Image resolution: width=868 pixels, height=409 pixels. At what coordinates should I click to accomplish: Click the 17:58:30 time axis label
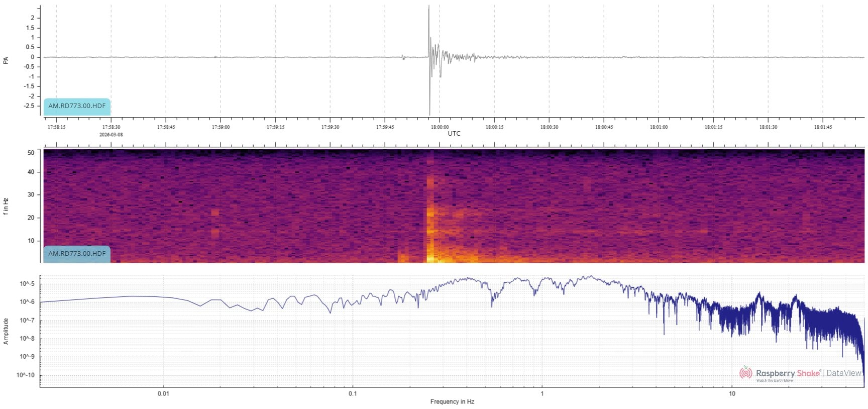coord(111,127)
